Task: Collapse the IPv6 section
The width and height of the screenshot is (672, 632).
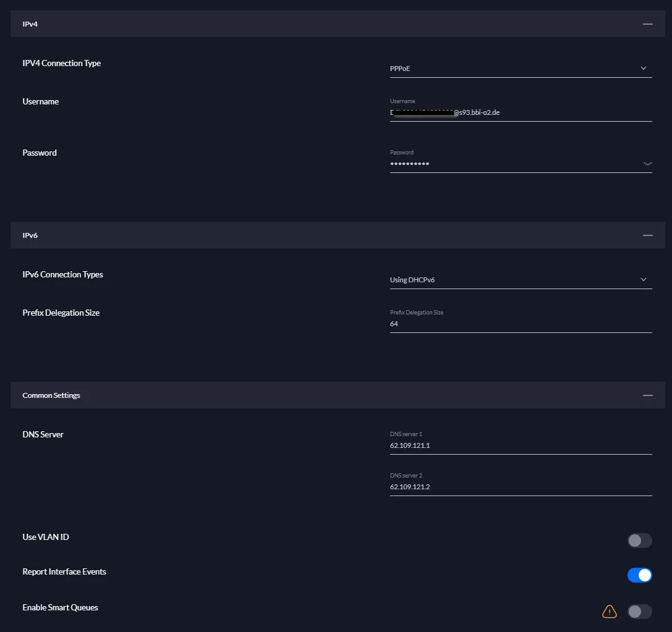Action: coord(647,235)
